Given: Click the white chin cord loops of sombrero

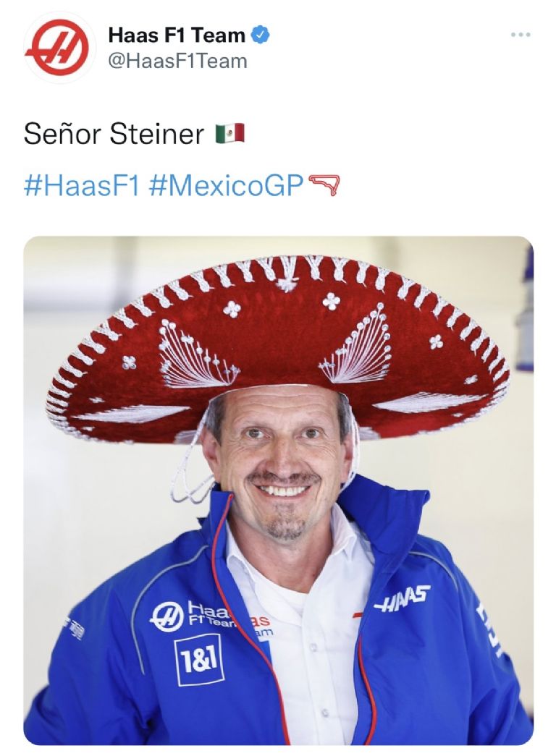Looking at the screenshot, I should click(190, 477).
